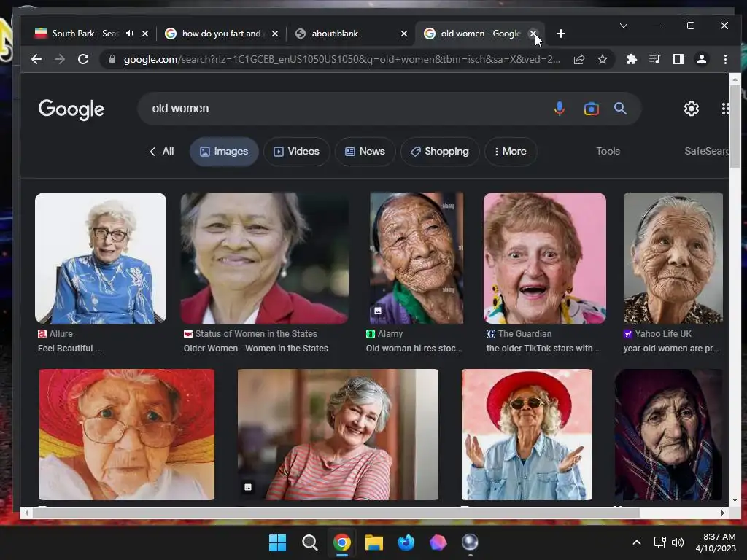This screenshot has height=560, width=747.
Task: Switch to Videos results
Action: click(x=296, y=152)
